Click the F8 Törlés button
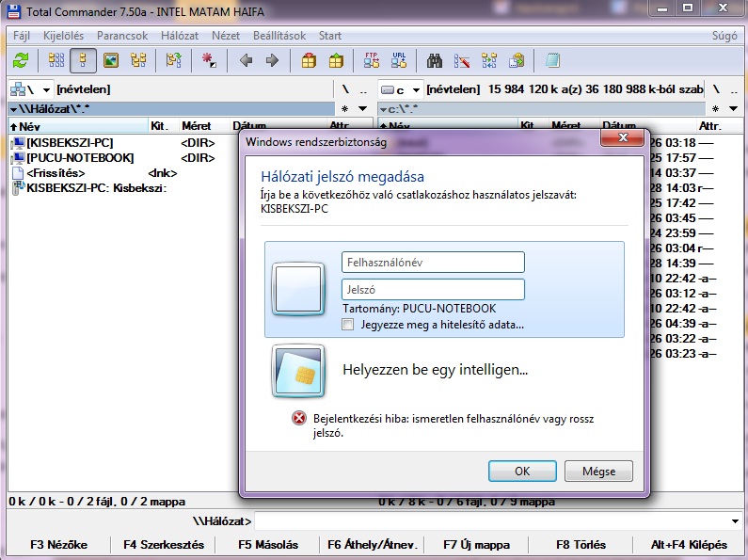 point(581,545)
